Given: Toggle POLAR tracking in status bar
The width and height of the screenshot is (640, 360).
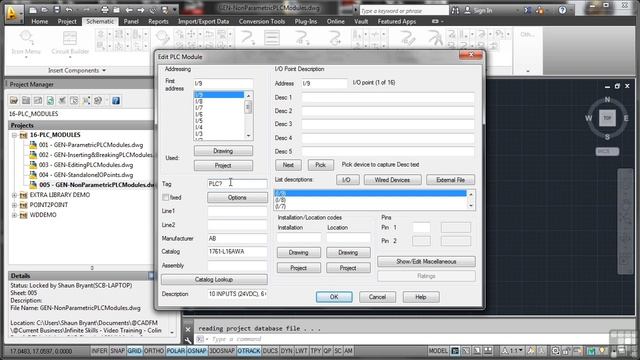Looking at the screenshot, I should [x=176, y=351].
